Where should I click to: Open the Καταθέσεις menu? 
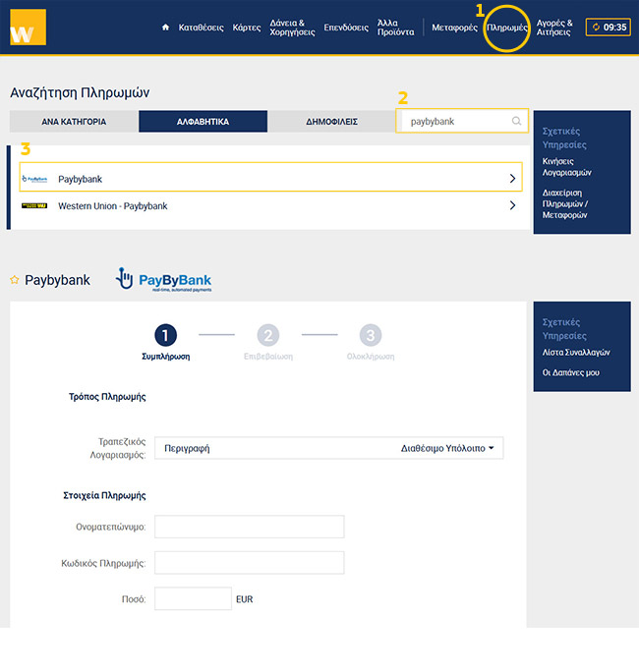[x=201, y=28]
